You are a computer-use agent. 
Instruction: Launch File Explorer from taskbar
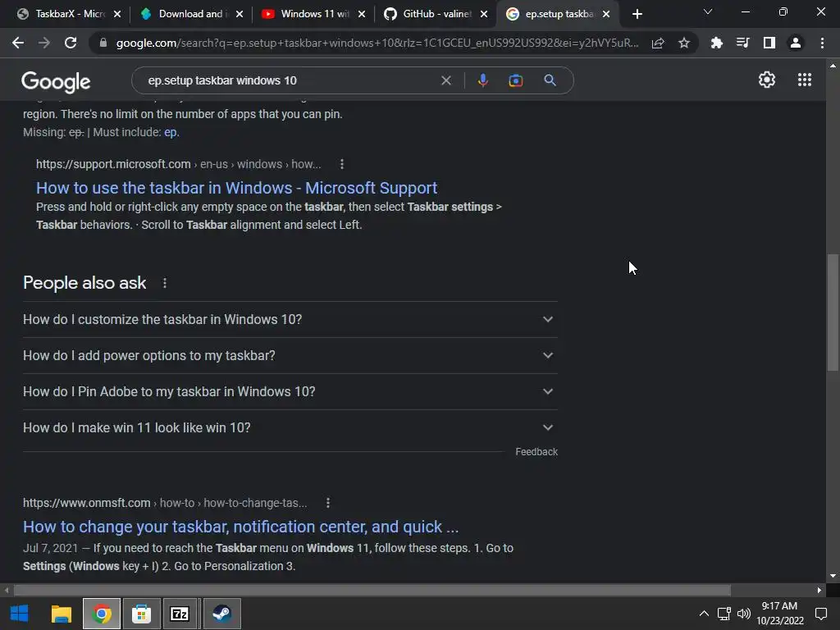[61, 614]
